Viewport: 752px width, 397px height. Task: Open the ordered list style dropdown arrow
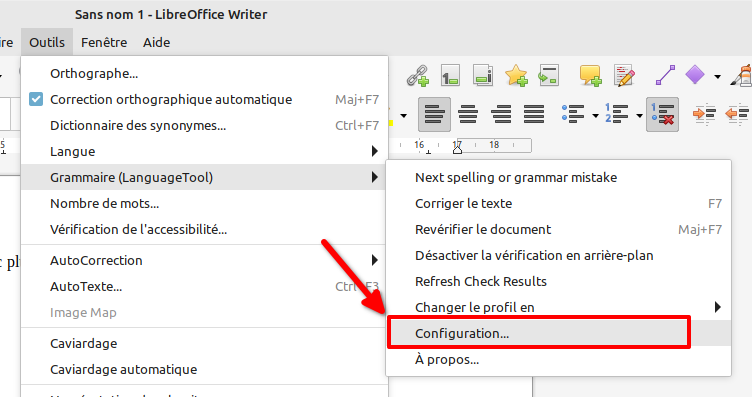[639, 116]
